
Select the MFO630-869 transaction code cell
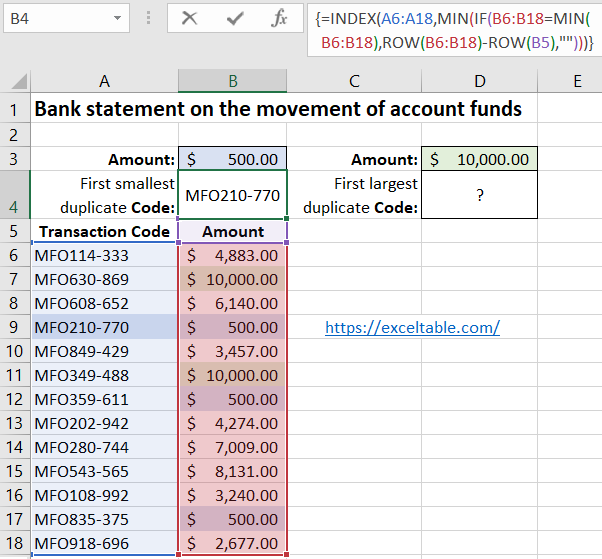click(104, 279)
